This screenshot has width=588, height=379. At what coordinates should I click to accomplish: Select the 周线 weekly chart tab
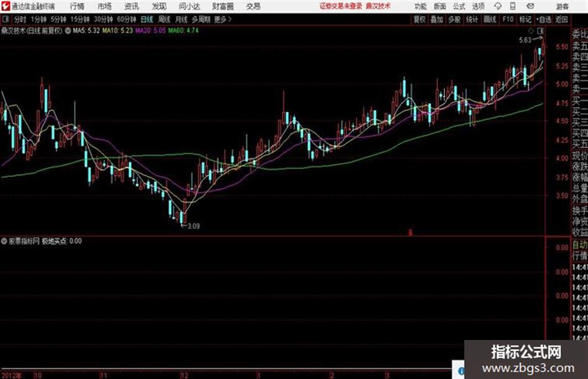click(x=164, y=19)
